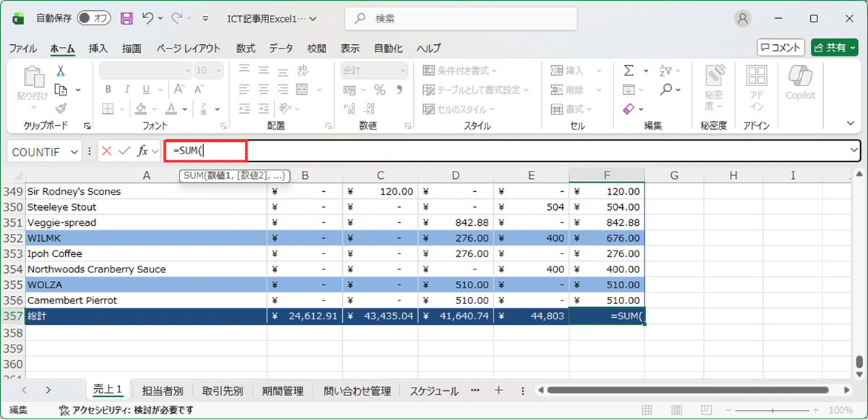The height and width of the screenshot is (420, 868).
Task: Open the 数式 ribbon tab
Action: pyautogui.click(x=245, y=49)
